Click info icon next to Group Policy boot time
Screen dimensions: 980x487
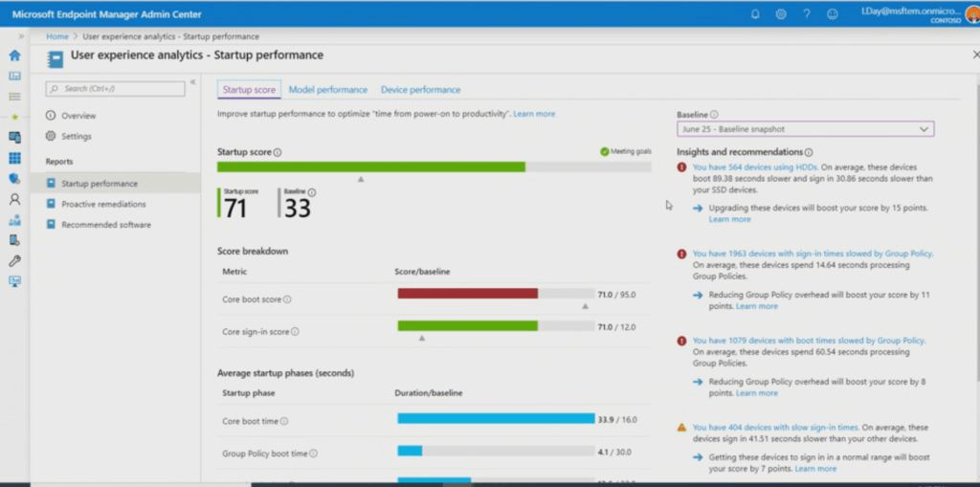click(313, 454)
